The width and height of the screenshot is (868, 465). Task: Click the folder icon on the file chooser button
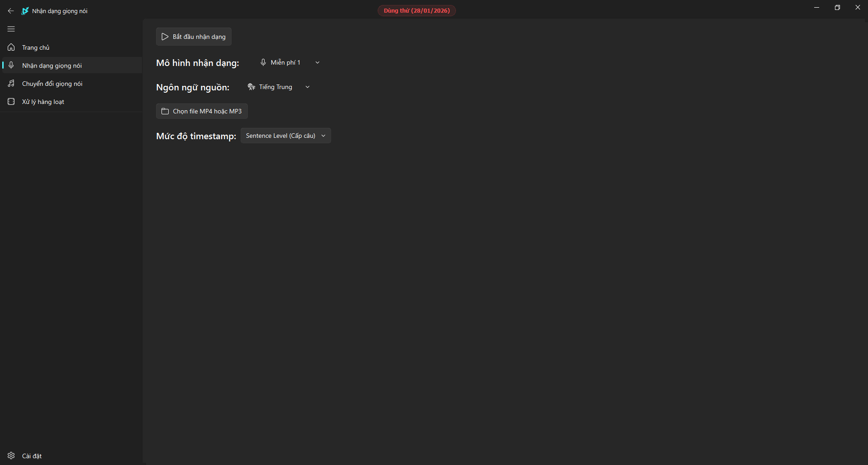click(165, 111)
